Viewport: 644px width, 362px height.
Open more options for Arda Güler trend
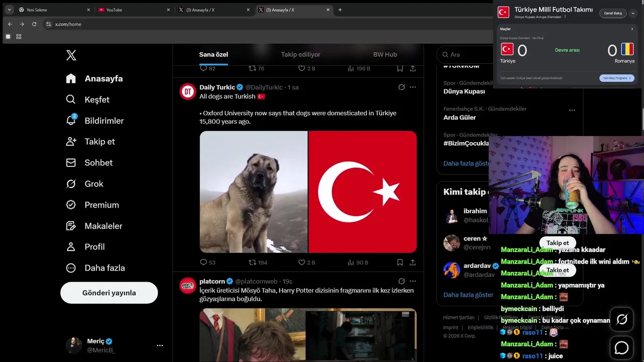572,110
